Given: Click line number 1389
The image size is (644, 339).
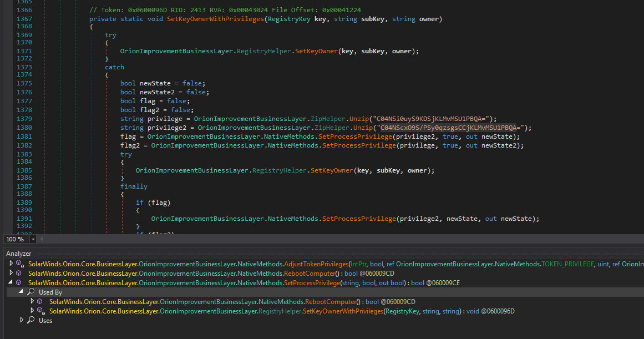Looking at the screenshot, I should [x=24, y=202].
